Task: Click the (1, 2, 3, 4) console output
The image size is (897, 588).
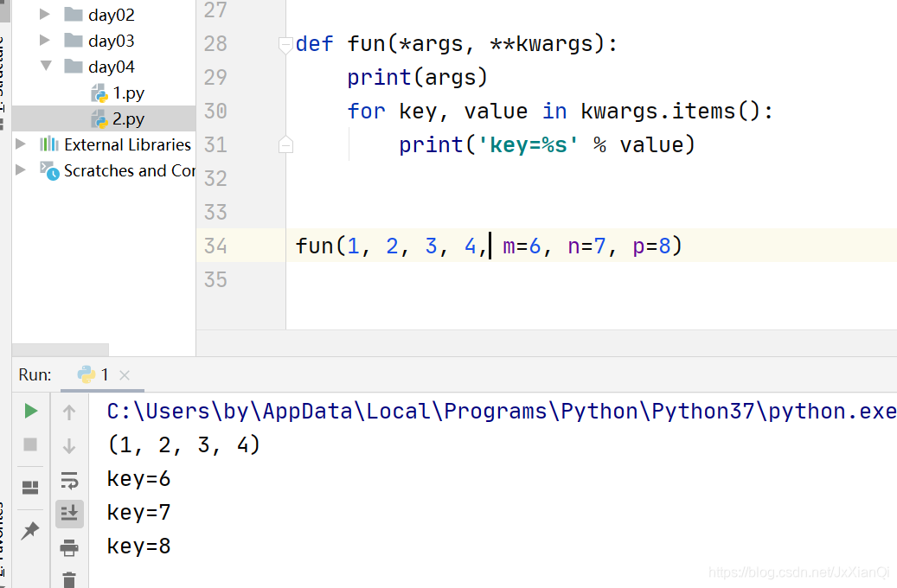Action: click(x=183, y=444)
